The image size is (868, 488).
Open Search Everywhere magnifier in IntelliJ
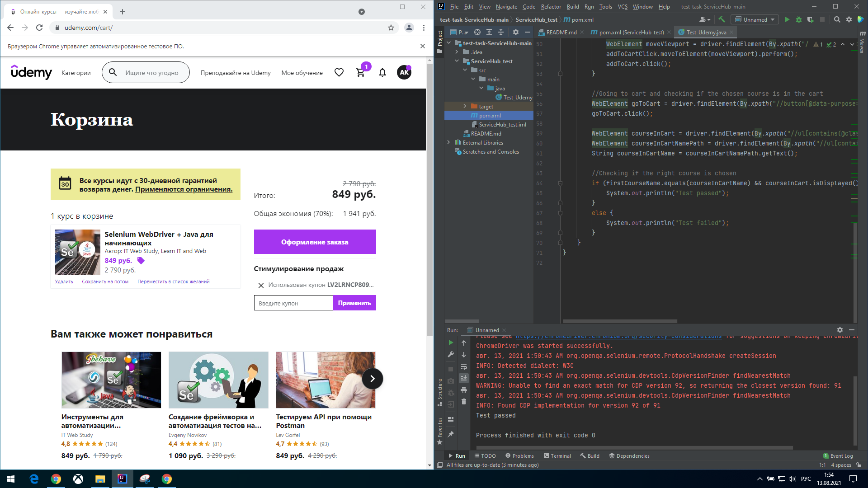coord(837,19)
